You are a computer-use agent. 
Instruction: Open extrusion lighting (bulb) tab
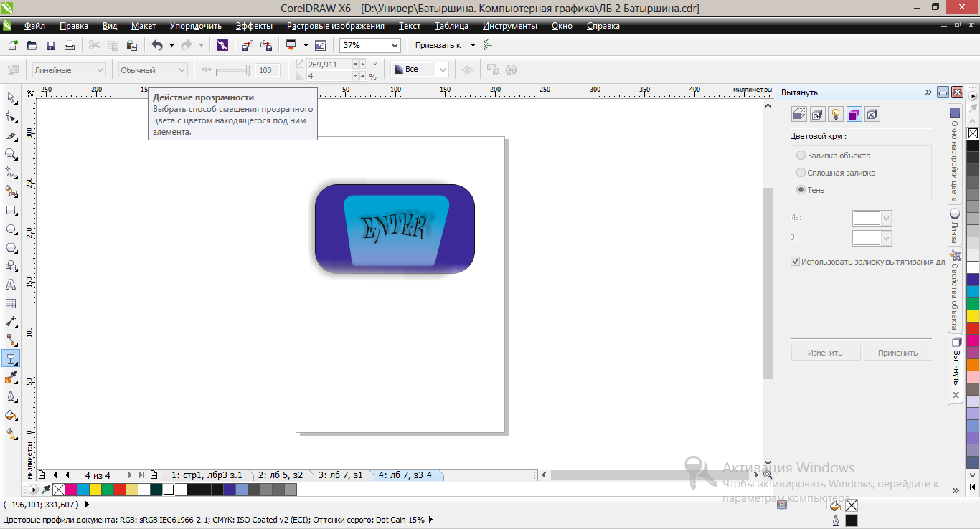coord(835,114)
